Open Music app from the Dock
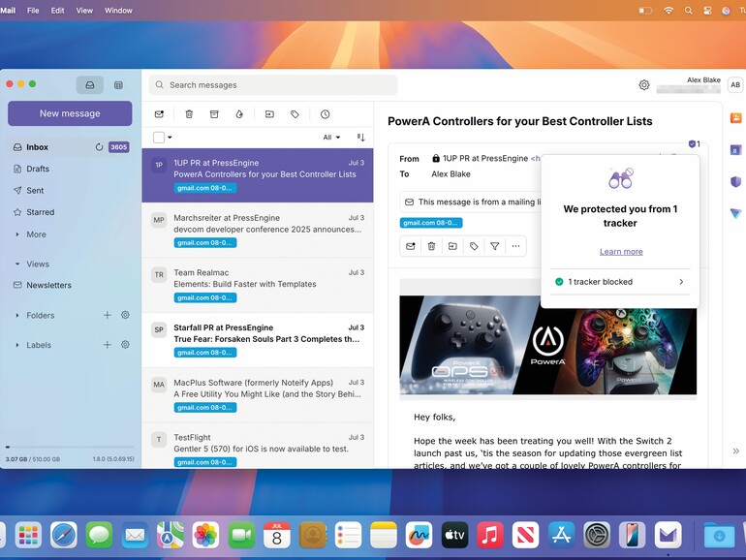 [490, 535]
